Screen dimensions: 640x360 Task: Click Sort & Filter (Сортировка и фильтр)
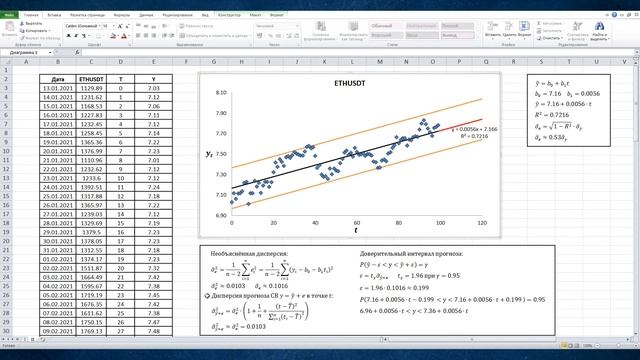tap(577, 31)
